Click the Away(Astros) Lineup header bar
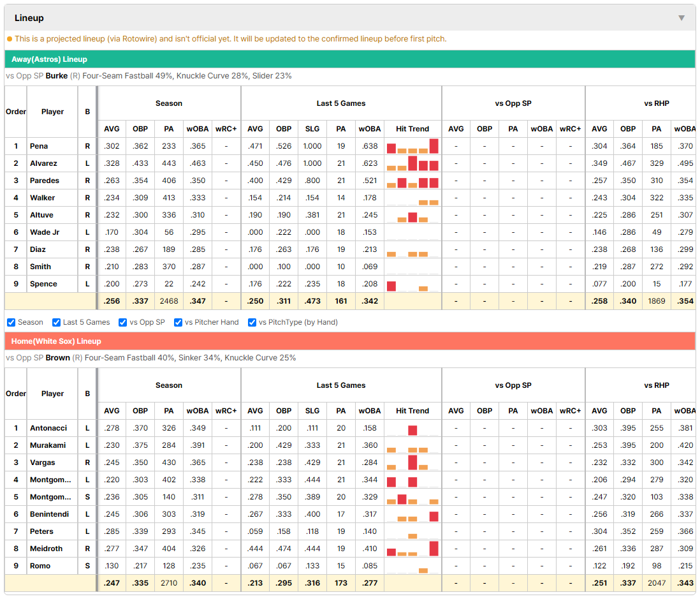700x599 pixels. (x=349, y=59)
